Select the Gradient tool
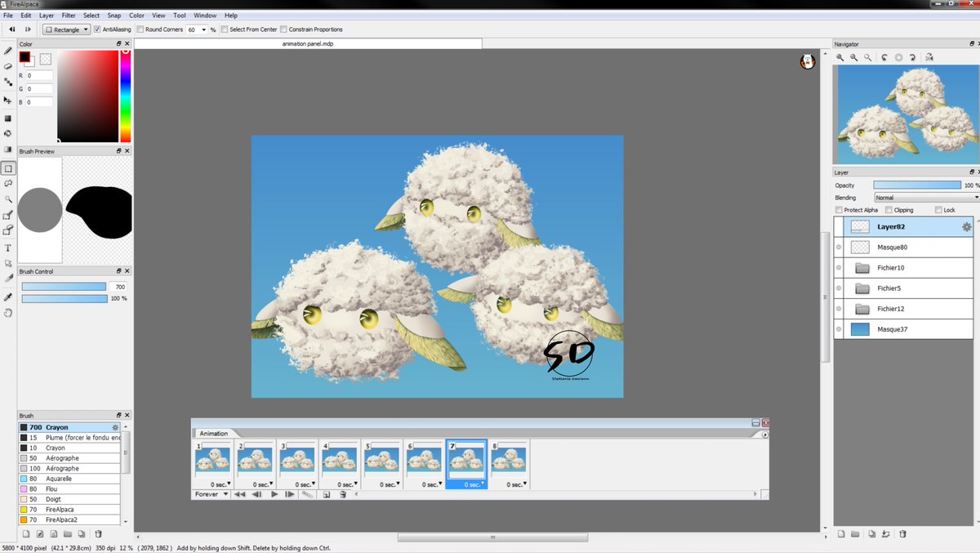This screenshot has width=980, height=553. click(x=8, y=149)
